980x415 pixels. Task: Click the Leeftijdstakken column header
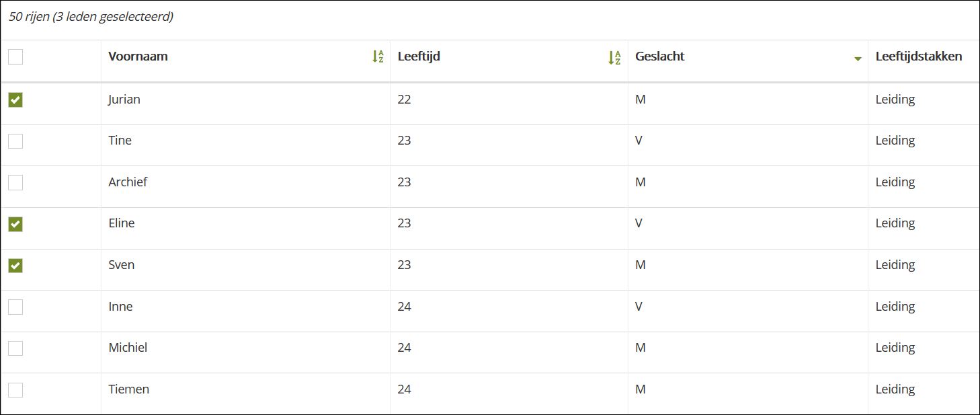[918, 56]
